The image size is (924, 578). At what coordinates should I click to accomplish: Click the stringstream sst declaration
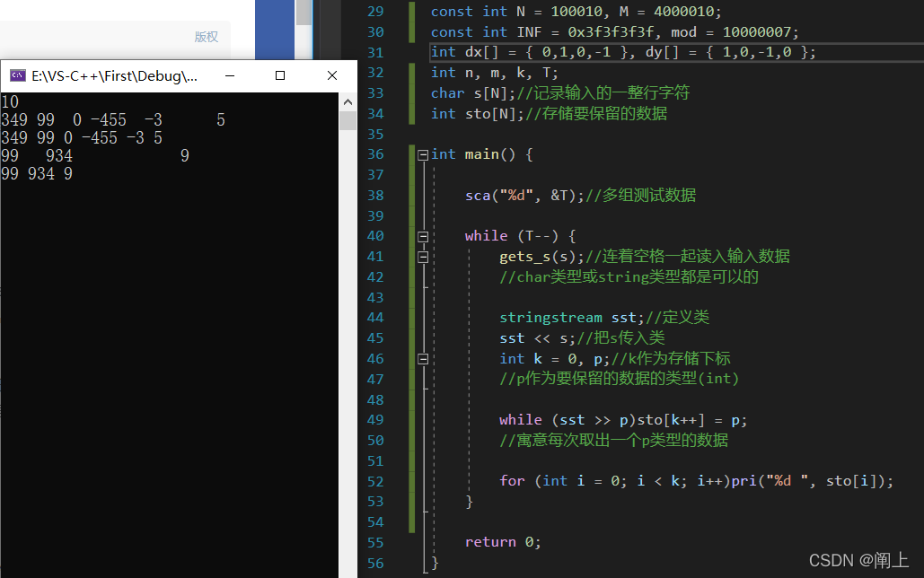coord(572,318)
